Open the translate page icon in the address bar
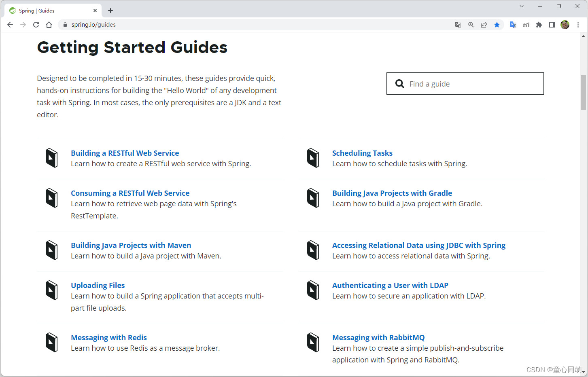The height and width of the screenshot is (377, 588). [458, 25]
